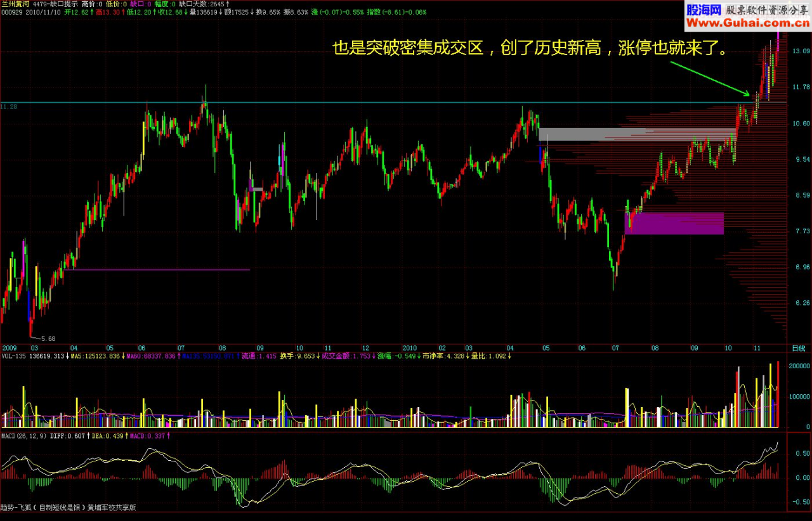Click the turnover rate 换9.65%
812x521 pixels.
click(268, 12)
